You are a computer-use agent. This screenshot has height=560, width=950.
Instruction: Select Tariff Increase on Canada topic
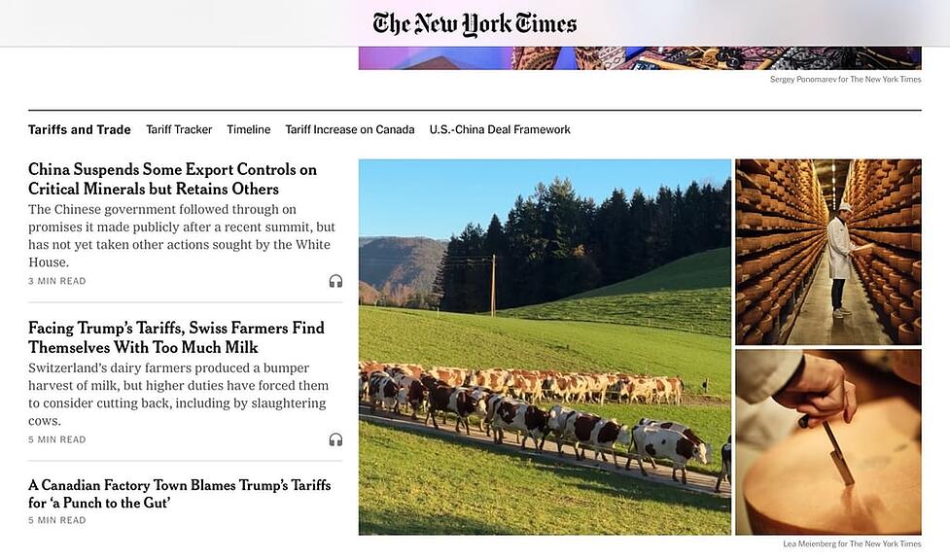point(350,129)
